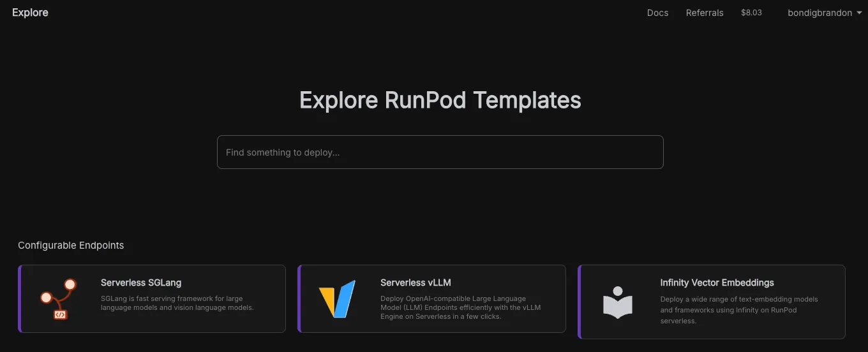
Task: Go to the Referrals page
Action: [x=705, y=13]
